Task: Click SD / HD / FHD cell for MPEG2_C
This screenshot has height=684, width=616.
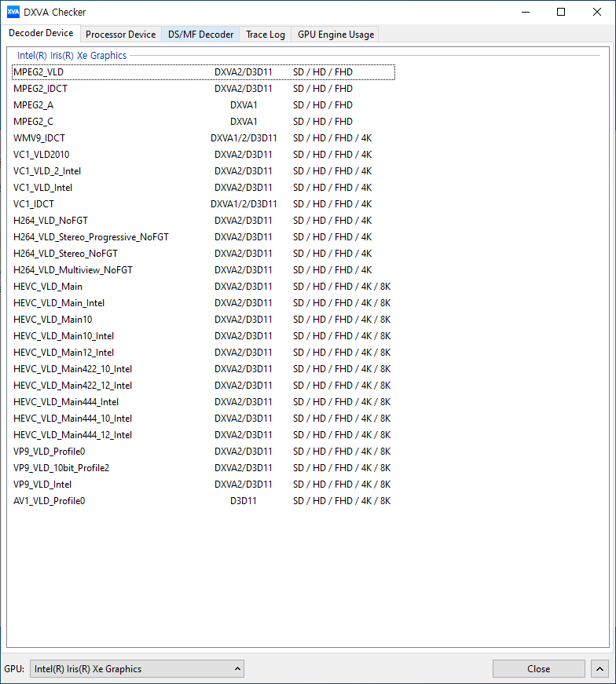Action: [x=323, y=122]
